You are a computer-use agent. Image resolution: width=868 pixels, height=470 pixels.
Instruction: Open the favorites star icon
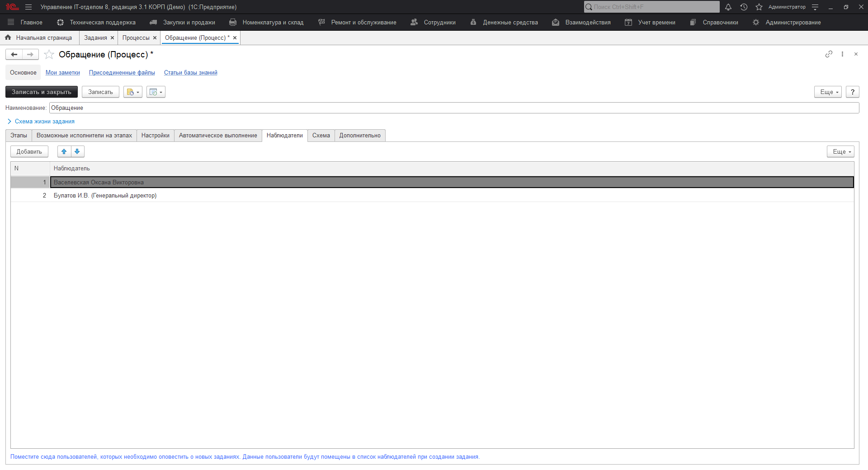click(759, 7)
